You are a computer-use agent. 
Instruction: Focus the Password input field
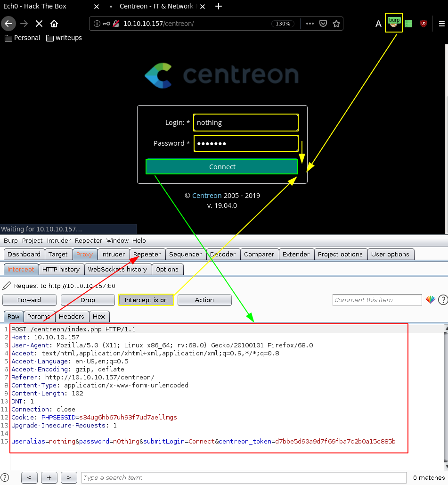point(246,143)
